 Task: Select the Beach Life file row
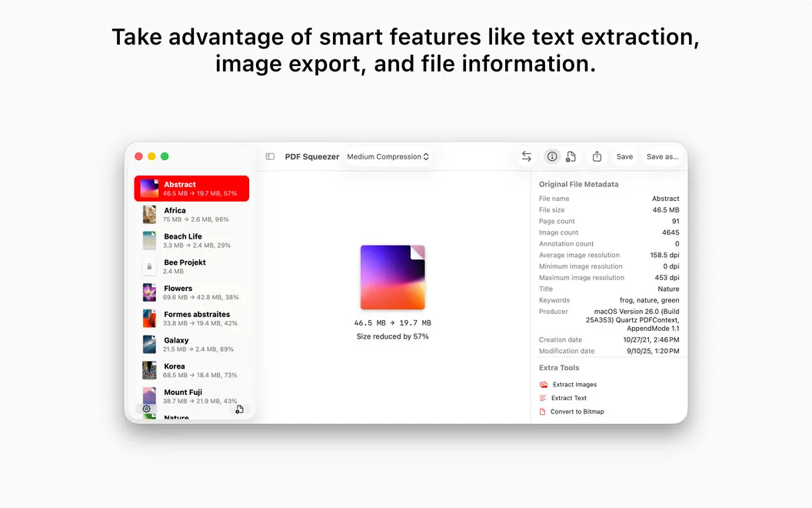[191, 240]
